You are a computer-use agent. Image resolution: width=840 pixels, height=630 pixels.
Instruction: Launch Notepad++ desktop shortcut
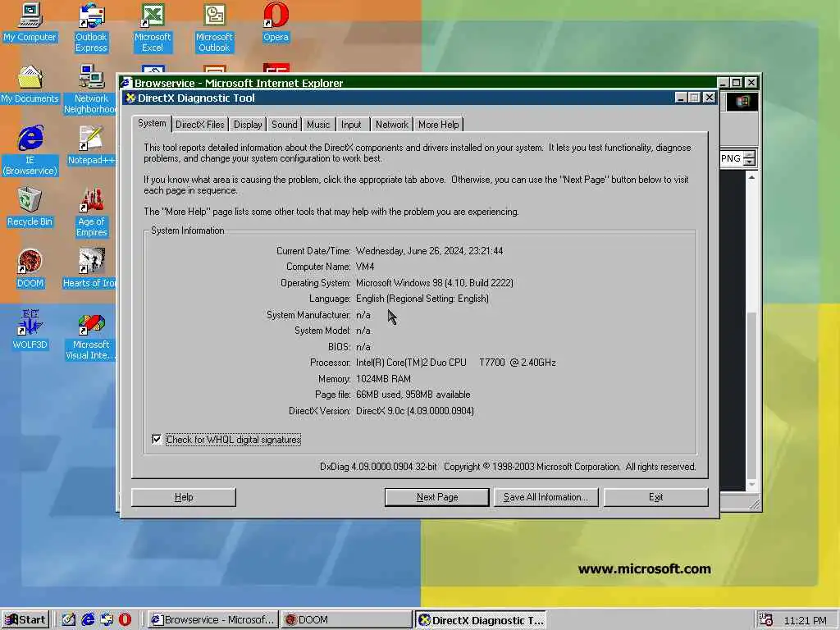coord(91,144)
